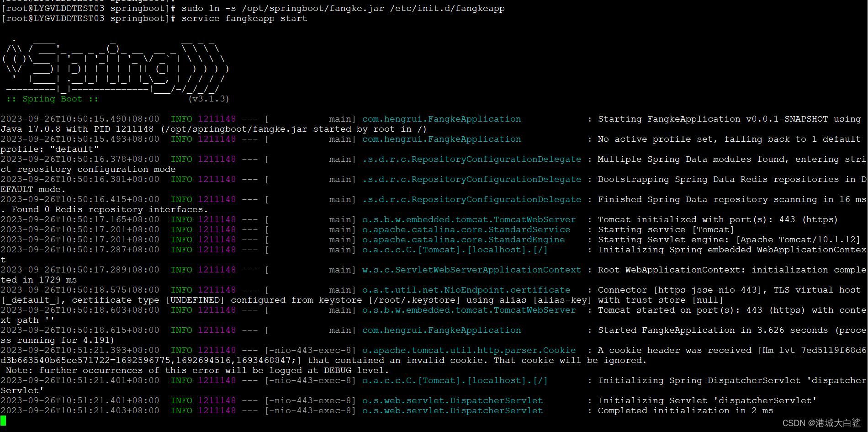Click the com.hengrui.FangkeApplication class name
Screen dimensions: 868x432
(x=441, y=118)
